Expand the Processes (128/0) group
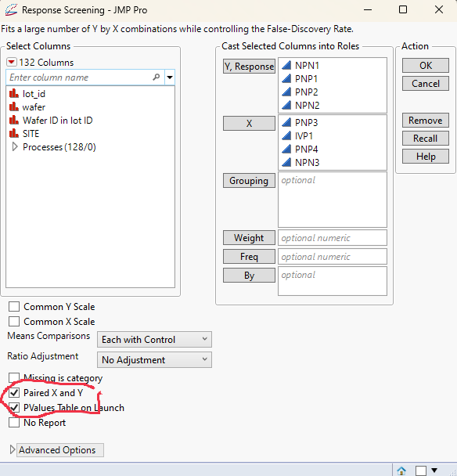The image size is (457, 476). pos(14,147)
